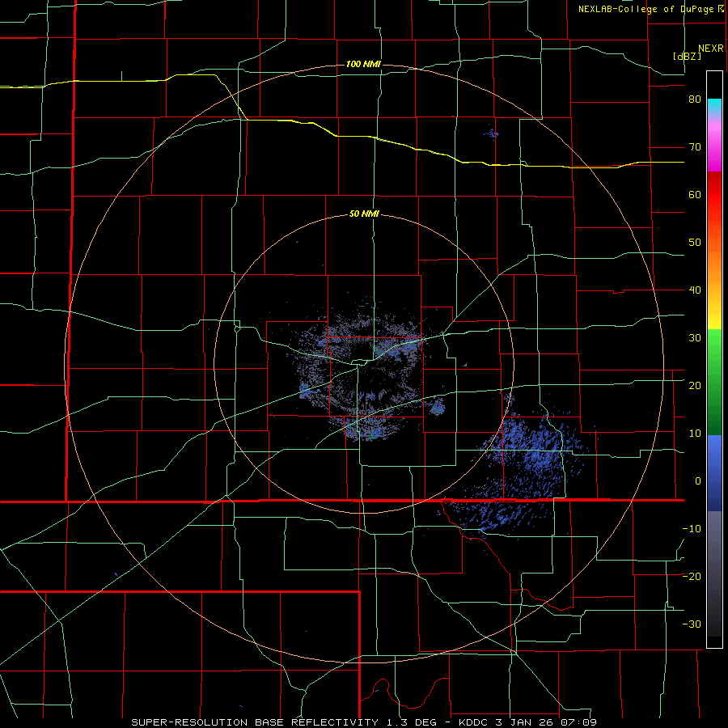Click the -20 value on the dBZ scale
The width and height of the screenshot is (728, 728).
tap(692, 576)
